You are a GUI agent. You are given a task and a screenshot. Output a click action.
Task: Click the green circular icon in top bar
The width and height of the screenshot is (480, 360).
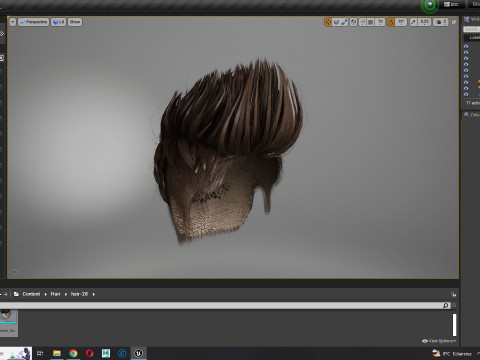click(430, 5)
